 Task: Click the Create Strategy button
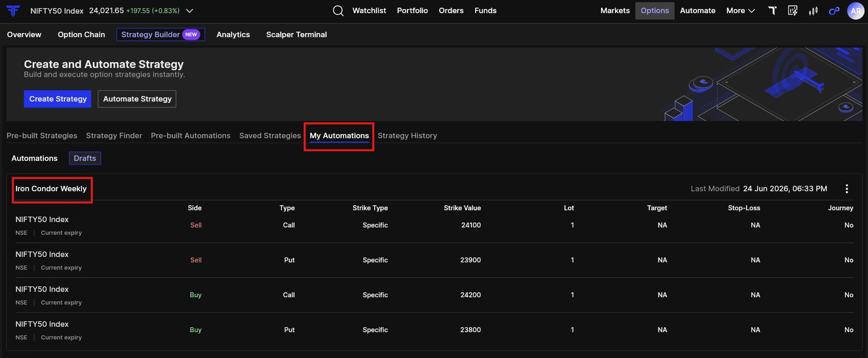pyautogui.click(x=57, y=99)
